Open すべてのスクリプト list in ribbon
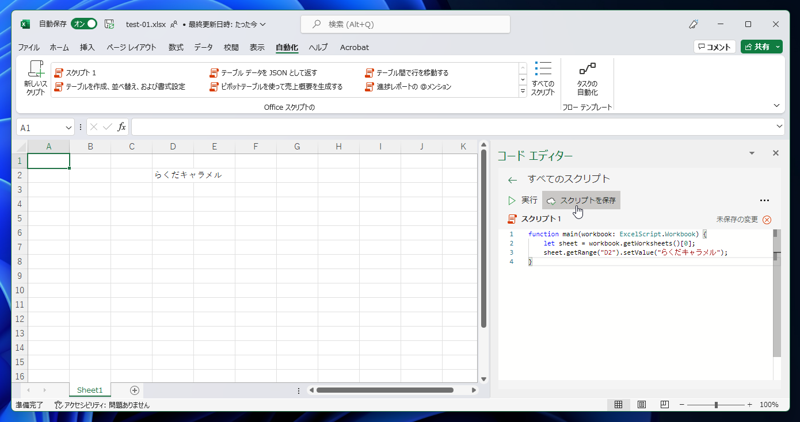The height and width of the screenshot is (422, 800). coord(543,78)
